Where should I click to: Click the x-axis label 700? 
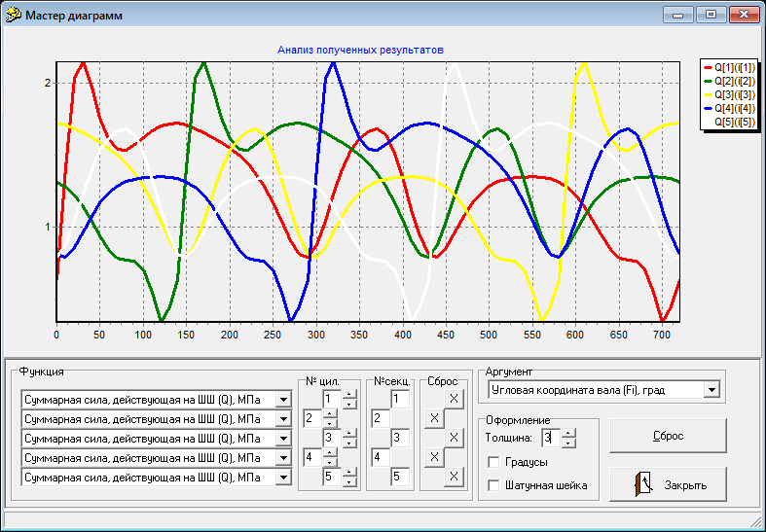(x=662, y=335)
